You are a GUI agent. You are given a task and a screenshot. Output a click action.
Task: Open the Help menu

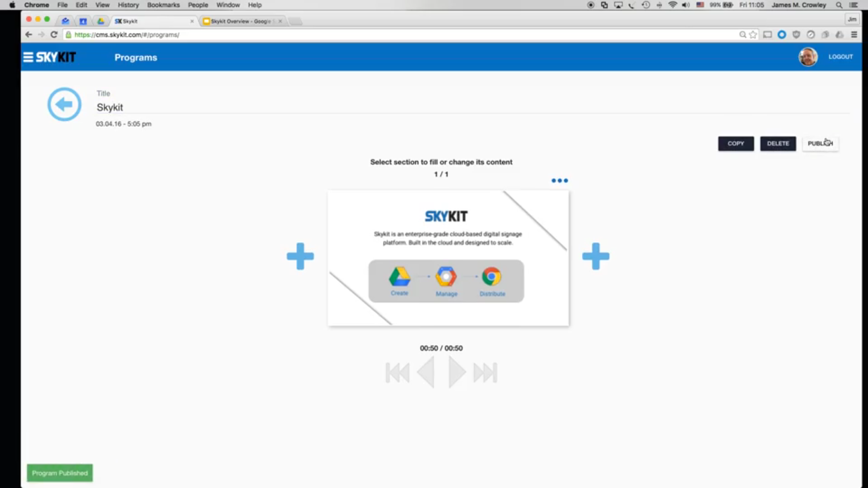(x=255, y=5)
